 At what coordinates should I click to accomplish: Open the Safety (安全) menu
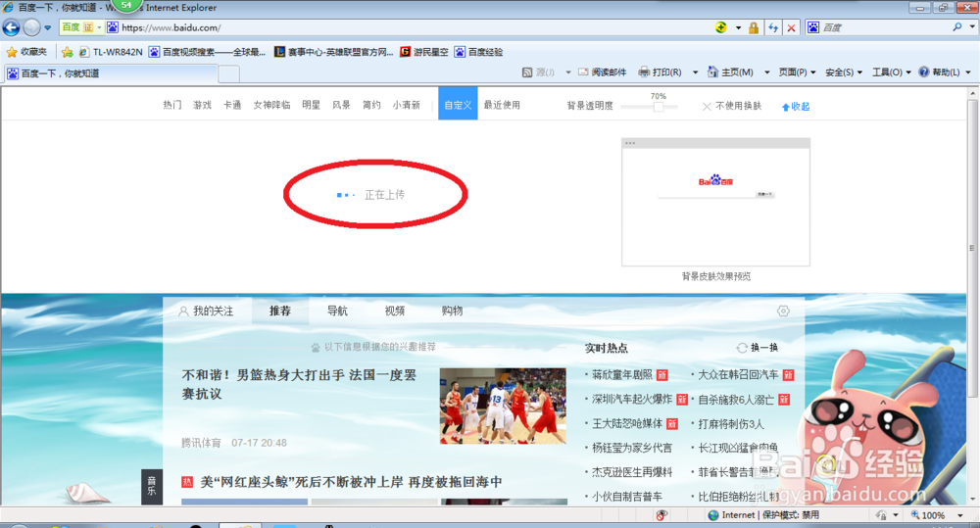tap(844, 72)
